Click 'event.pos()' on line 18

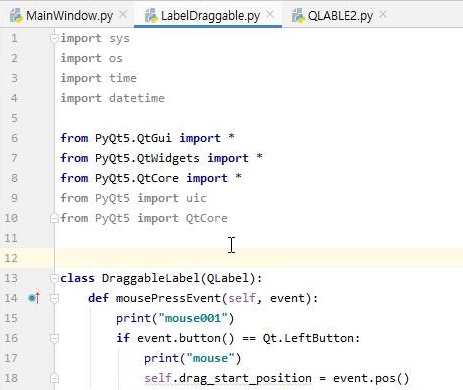(x=371, y=378)
